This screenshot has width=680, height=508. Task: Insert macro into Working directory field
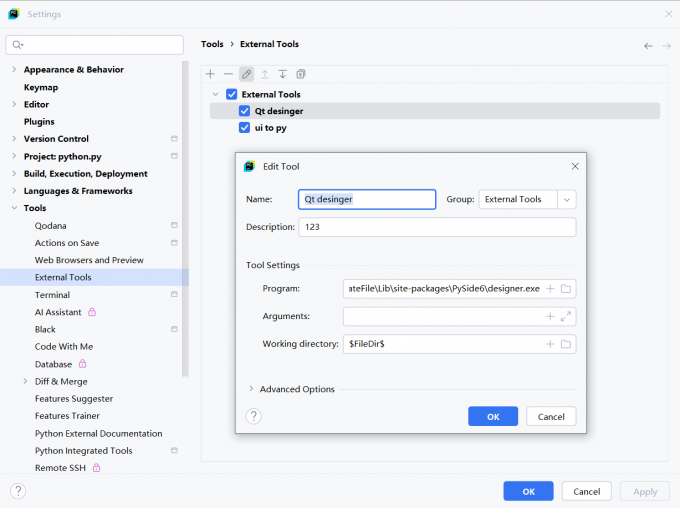point(550,344)
